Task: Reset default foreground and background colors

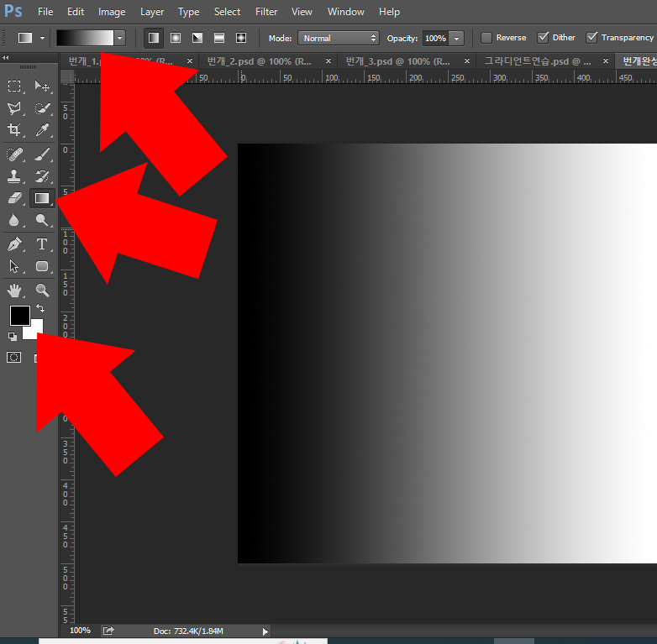Action: [x=12, y=336]
